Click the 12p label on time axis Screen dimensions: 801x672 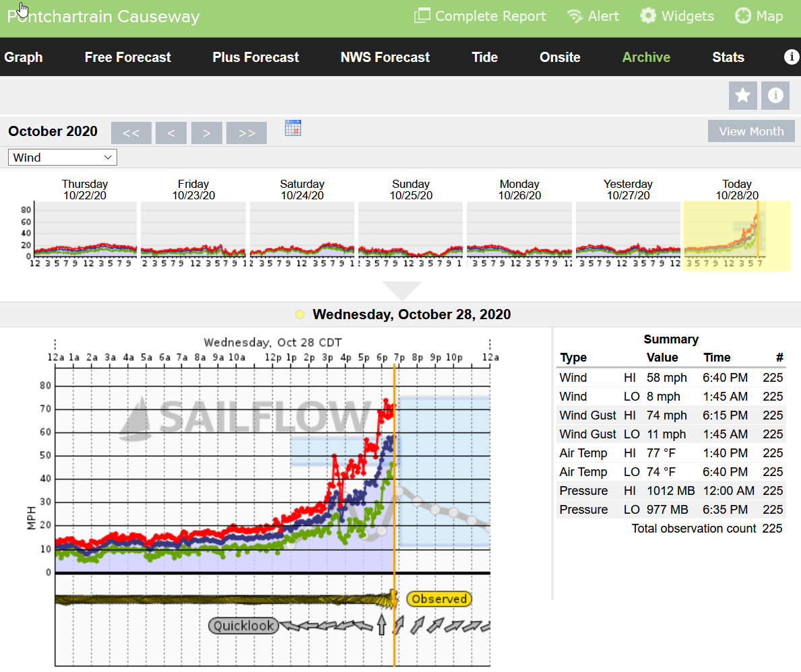click(x=273, y=358)
